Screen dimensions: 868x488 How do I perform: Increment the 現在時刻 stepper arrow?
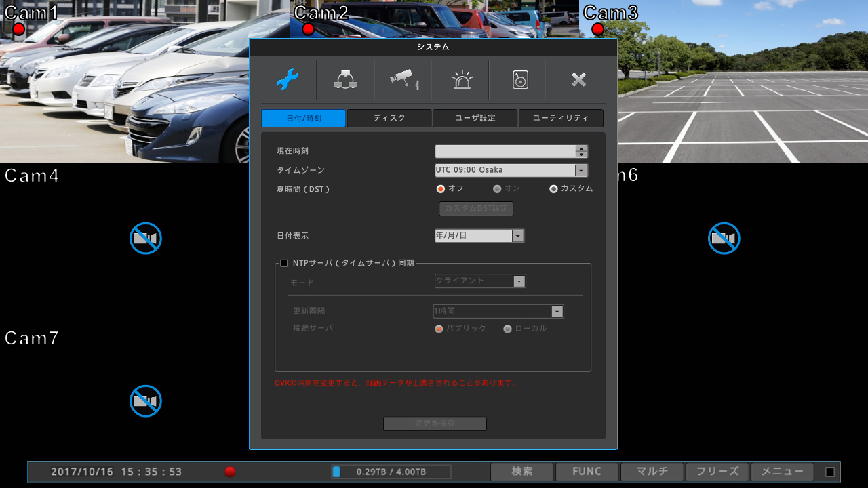pos(581,148)
